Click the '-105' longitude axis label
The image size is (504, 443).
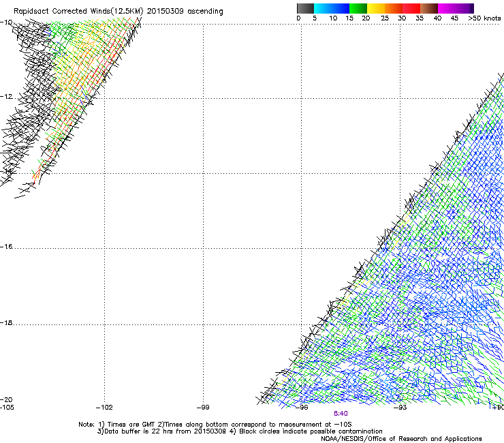pyautogui.click(x=7, y=408)
